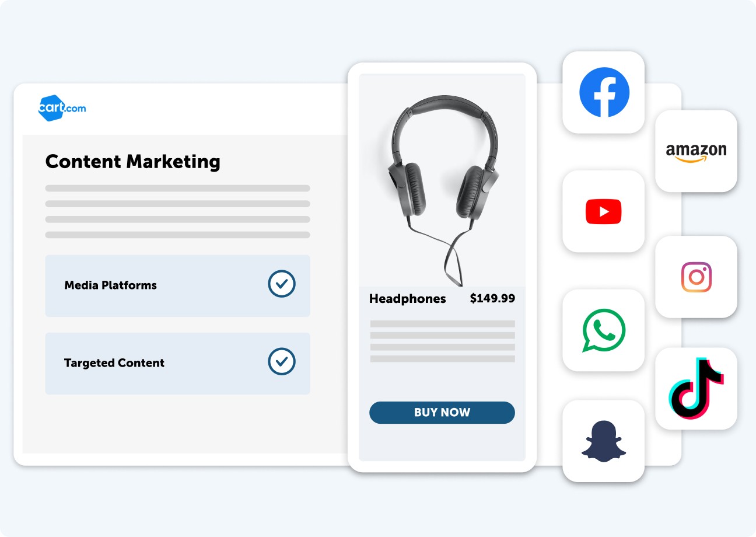Image resolution: width=756 pixels, height=537 pixels.
Task: Click the product description placeholder lines
Action: click(x=443, y=341)
